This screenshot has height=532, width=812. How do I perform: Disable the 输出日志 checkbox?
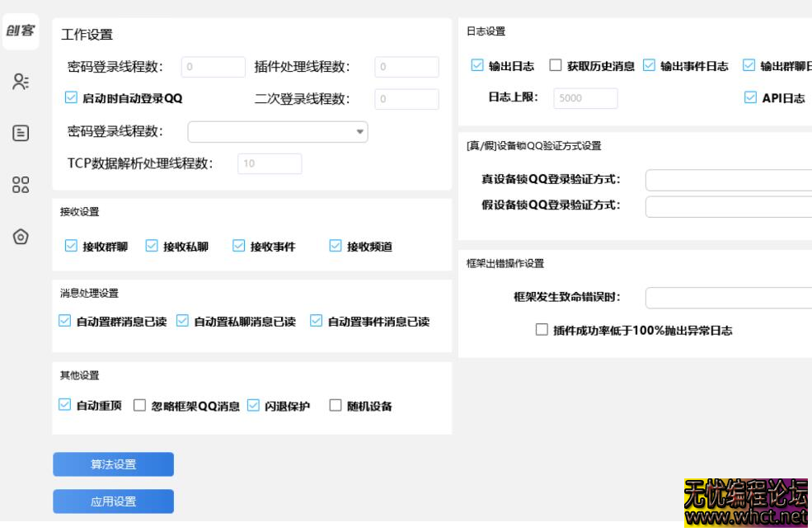(476, 63)
